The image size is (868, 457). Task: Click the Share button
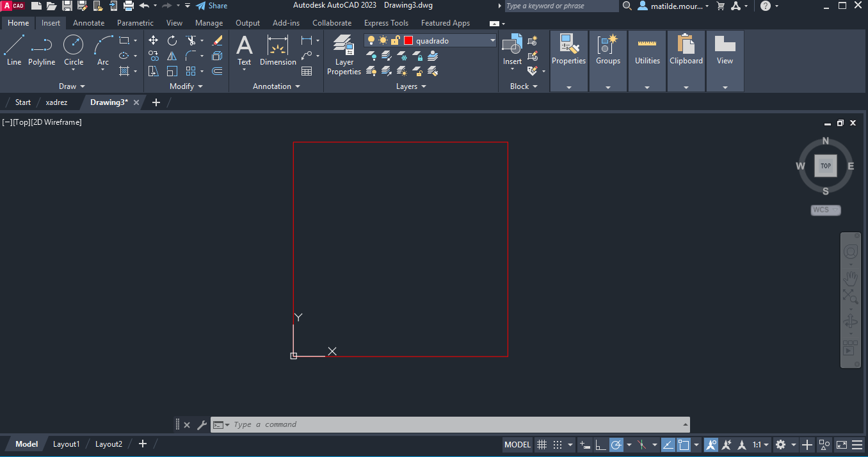click(211, 6)
